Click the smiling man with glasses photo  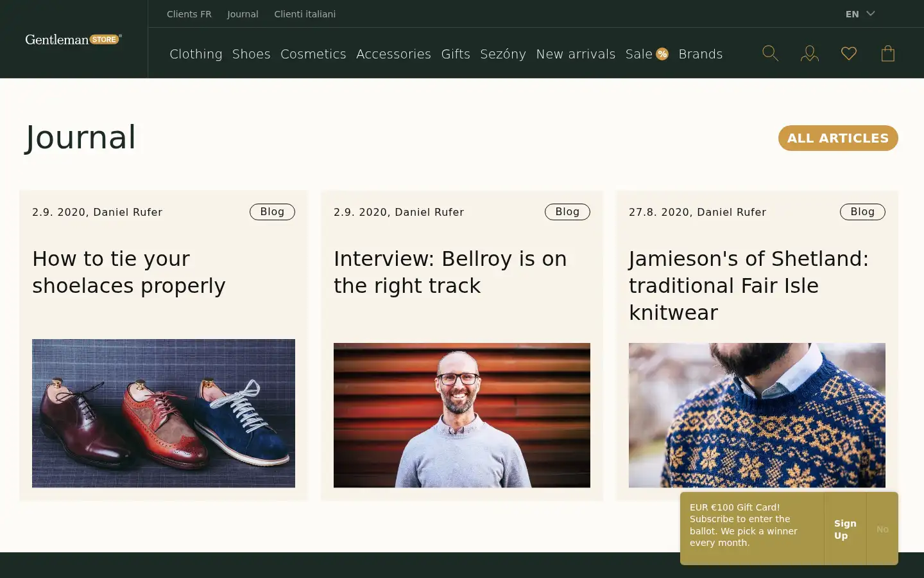(x=462, y=415)
